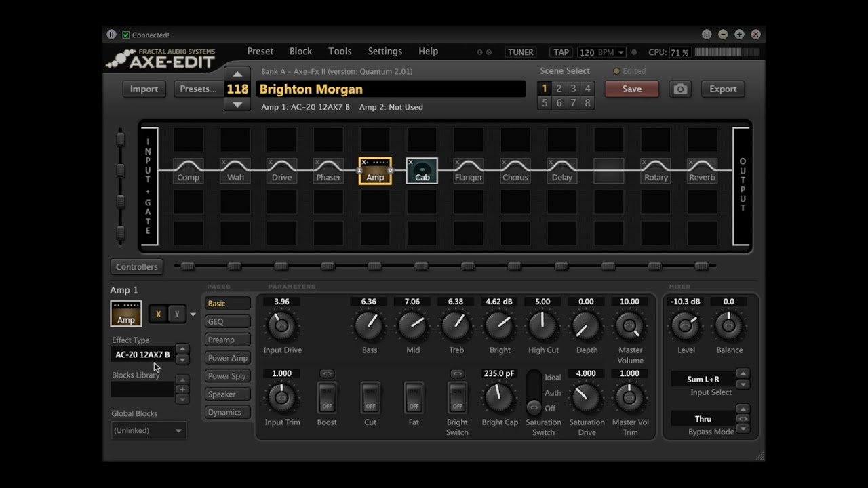Click the topmost input gate slider
The width and height of the screenshot is (868, 488).
(x=121, y=139)
